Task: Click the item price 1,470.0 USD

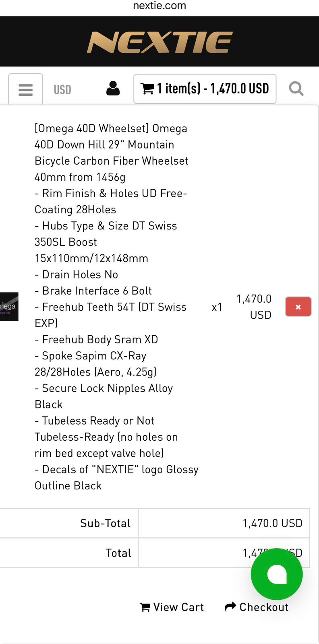Action: [x=254, y=307]
